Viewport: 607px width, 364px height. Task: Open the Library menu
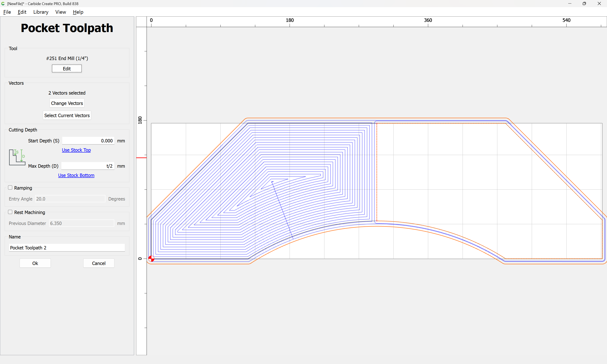[41, 12]
